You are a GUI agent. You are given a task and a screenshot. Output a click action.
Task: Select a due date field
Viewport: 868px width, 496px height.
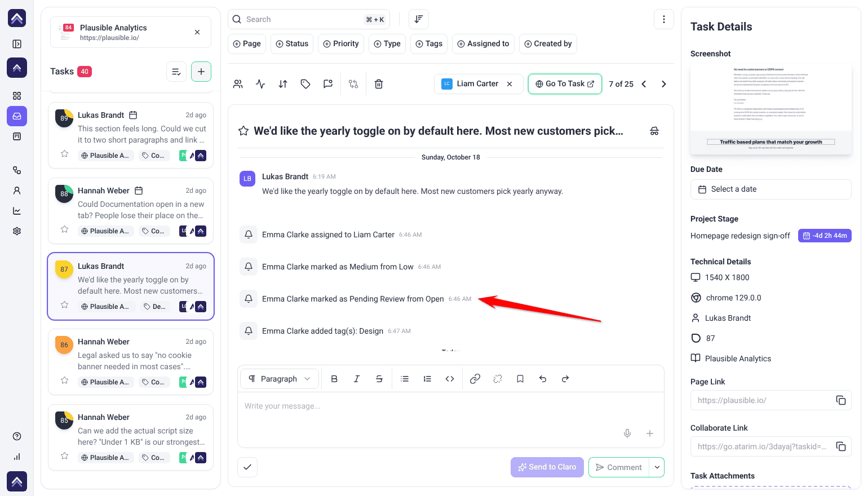coord(770,189)
